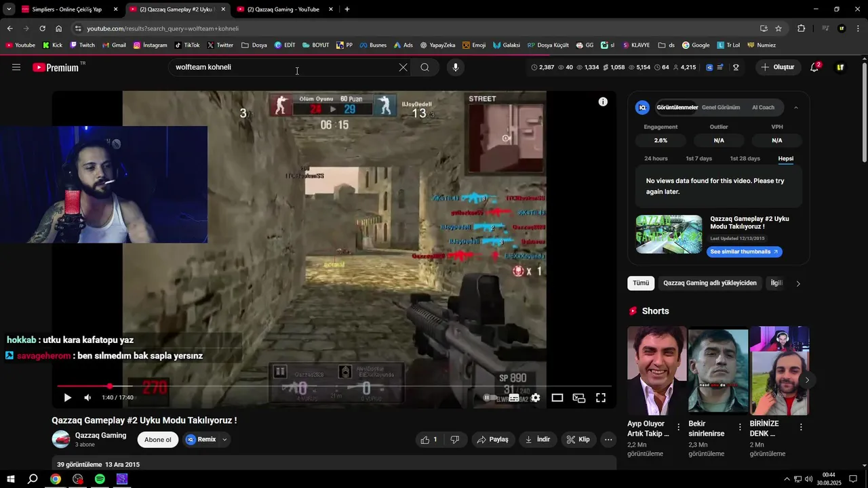Screen dimensions: 868x488
Task: Go to YouTube Premium home logo
Action: (59, 67)
